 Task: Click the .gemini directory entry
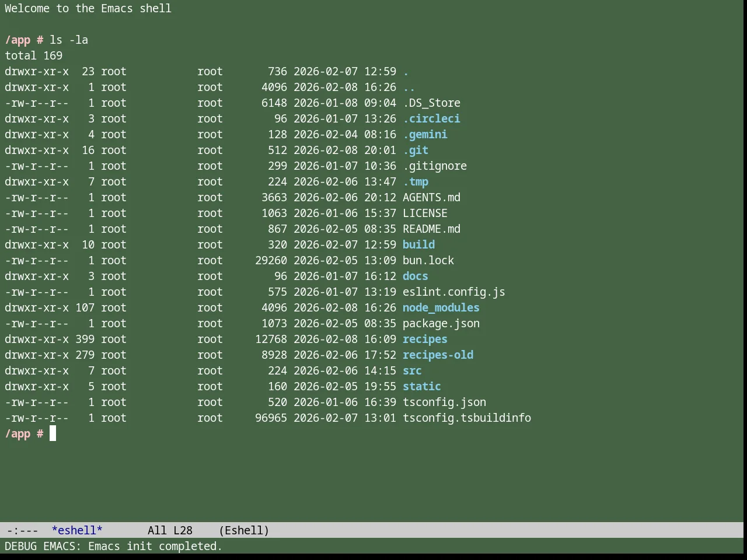[x=425, y=134]
